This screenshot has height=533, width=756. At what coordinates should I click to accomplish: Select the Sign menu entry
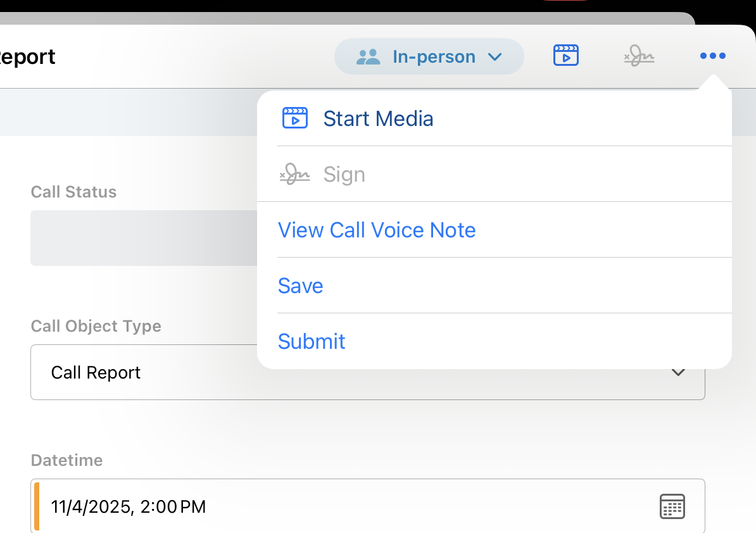coord(344,174)
